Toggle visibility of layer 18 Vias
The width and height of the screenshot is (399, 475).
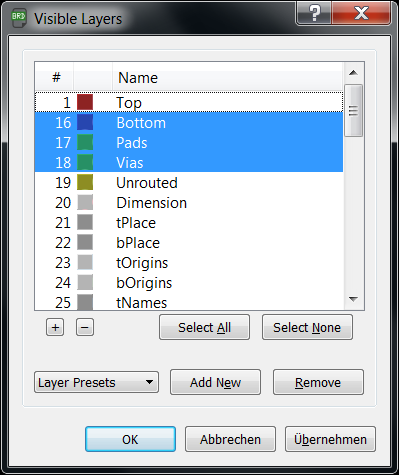point(189,162)
